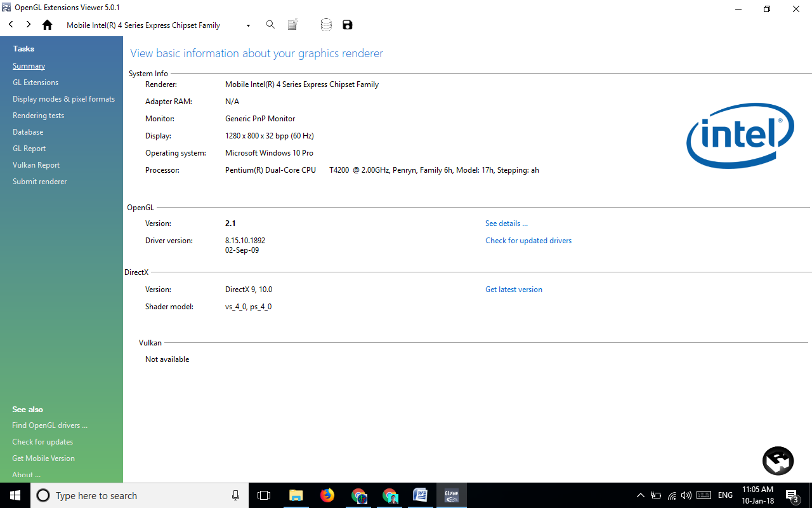
Task: Click the magnifying glass search icon
Action: (270, 25)
